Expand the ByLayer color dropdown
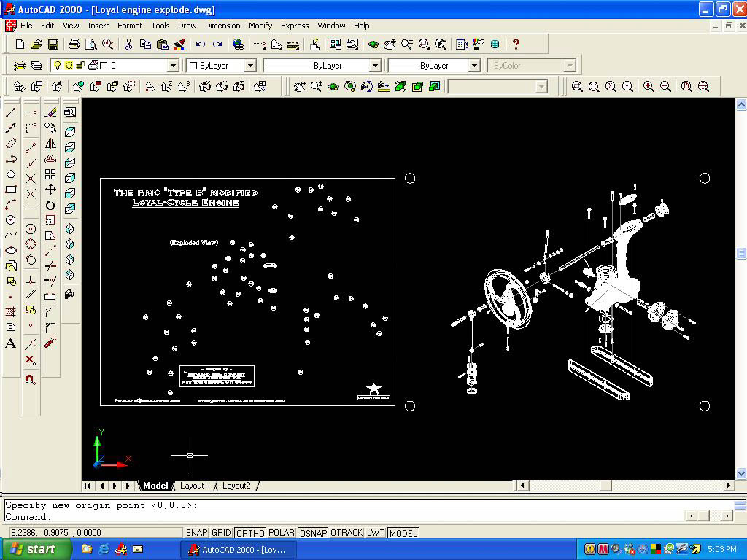Screen dimensions: 747x560 coord(249,66)
